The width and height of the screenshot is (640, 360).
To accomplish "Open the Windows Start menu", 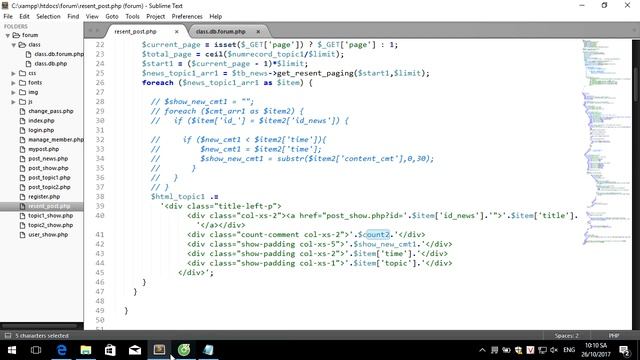I will click(x=12, y=350).
